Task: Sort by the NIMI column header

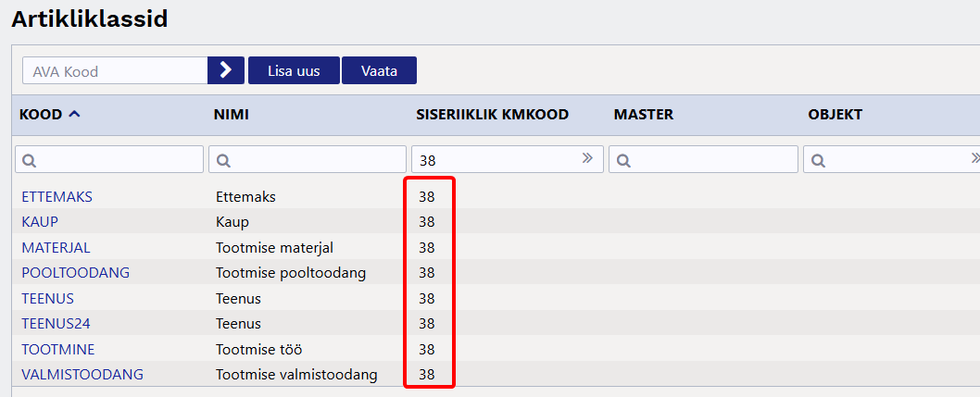Action: click(x=232, y=115)
